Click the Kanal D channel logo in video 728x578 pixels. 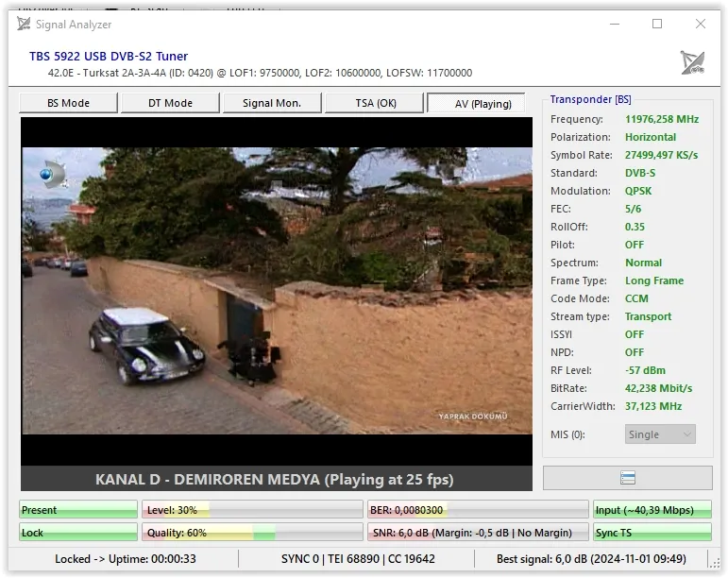[x=53, y=174]
